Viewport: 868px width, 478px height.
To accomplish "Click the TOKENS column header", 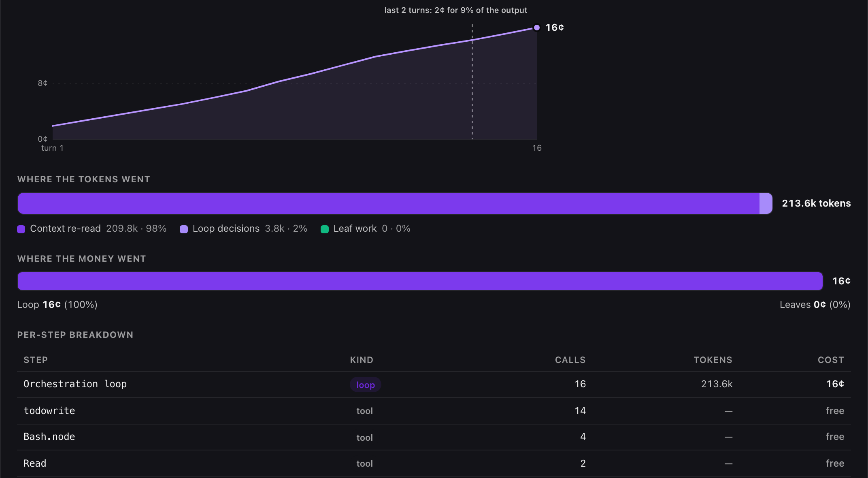I will coord(713,360).
